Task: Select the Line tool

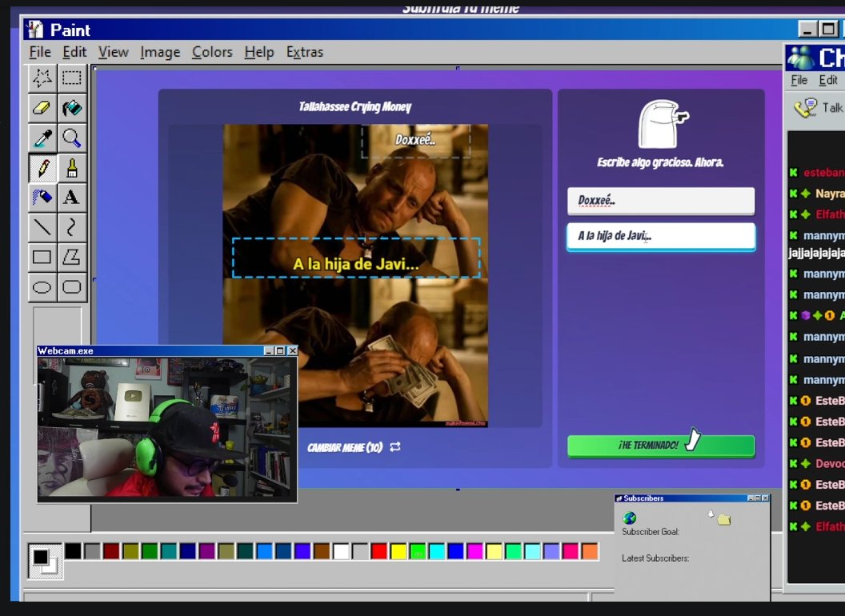Action: (42, 227)
